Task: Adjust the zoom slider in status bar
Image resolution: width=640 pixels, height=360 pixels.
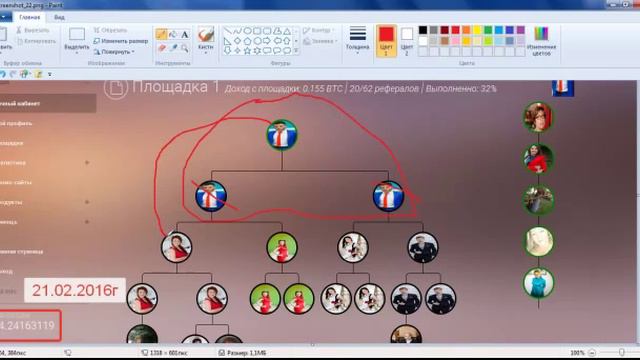Action: point(621,353)
